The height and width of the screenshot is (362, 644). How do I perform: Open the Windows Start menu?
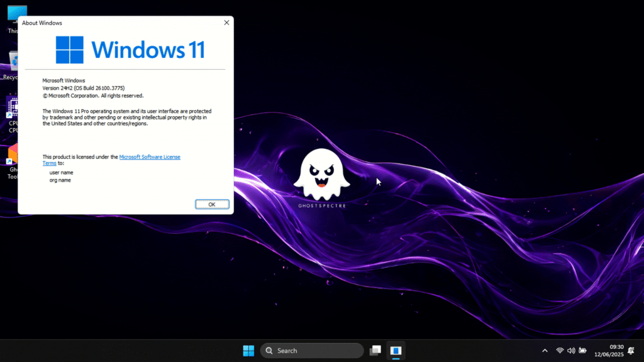[248, 351]
